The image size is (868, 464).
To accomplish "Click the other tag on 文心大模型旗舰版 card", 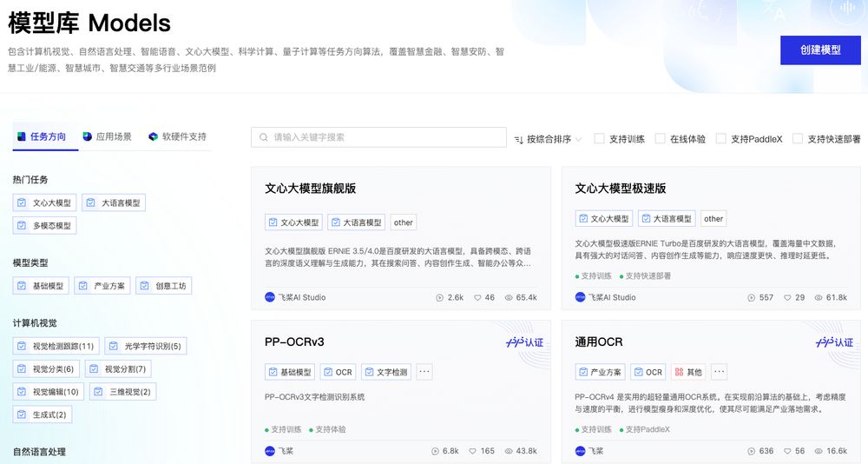I will point(404,222).
